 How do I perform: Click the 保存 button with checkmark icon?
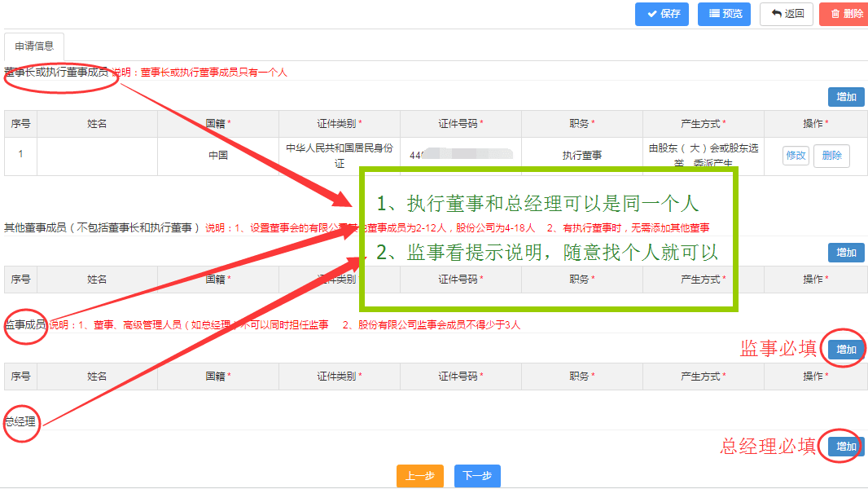(662, 14)
